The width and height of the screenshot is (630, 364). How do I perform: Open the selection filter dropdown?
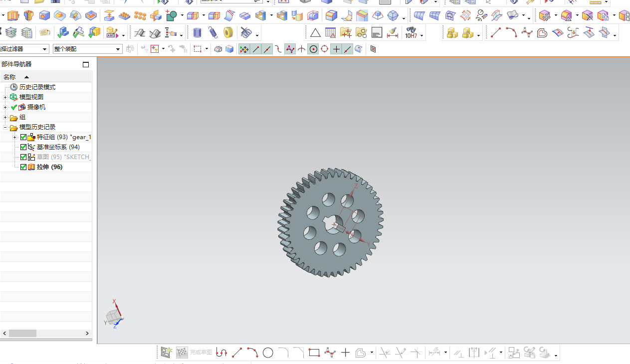click(45, 49)
